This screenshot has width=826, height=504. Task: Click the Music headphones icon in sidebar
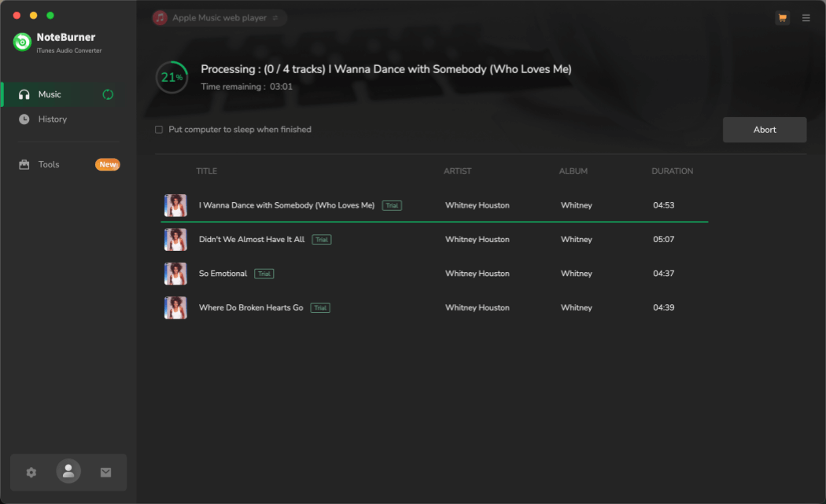click(24, 94)
